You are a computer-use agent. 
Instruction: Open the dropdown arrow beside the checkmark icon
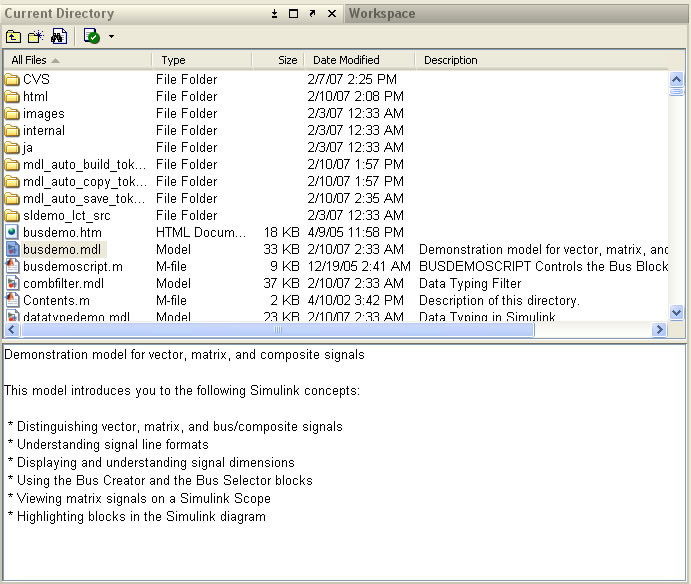(111, 37)
